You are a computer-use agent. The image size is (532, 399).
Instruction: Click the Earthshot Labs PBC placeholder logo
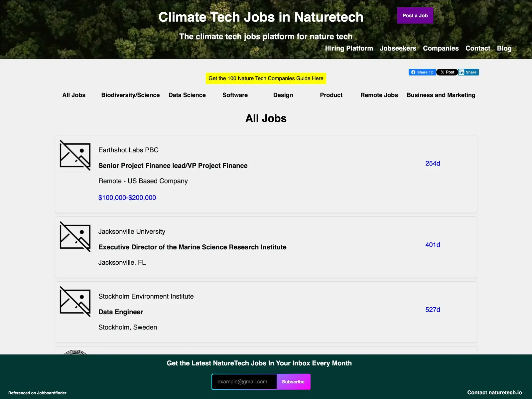(75, 155)
